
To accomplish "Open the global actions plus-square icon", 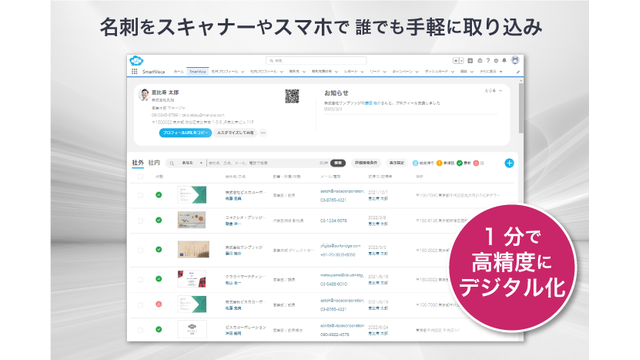I will [470, 60].
